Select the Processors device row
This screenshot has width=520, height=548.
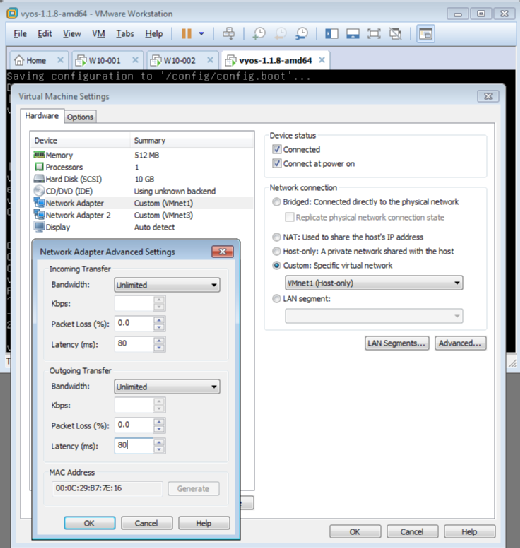pyautogui.click(x=143, y=167)
